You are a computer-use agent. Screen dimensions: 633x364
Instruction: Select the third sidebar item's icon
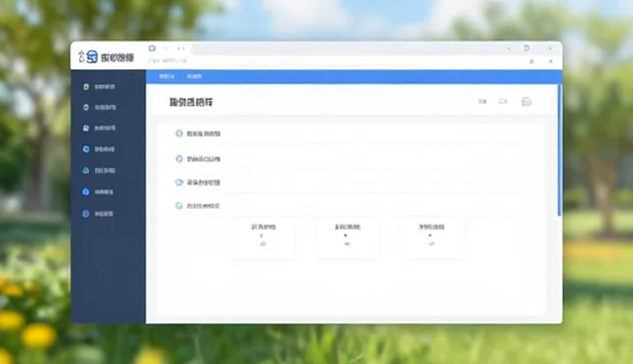tap(86, 128)
